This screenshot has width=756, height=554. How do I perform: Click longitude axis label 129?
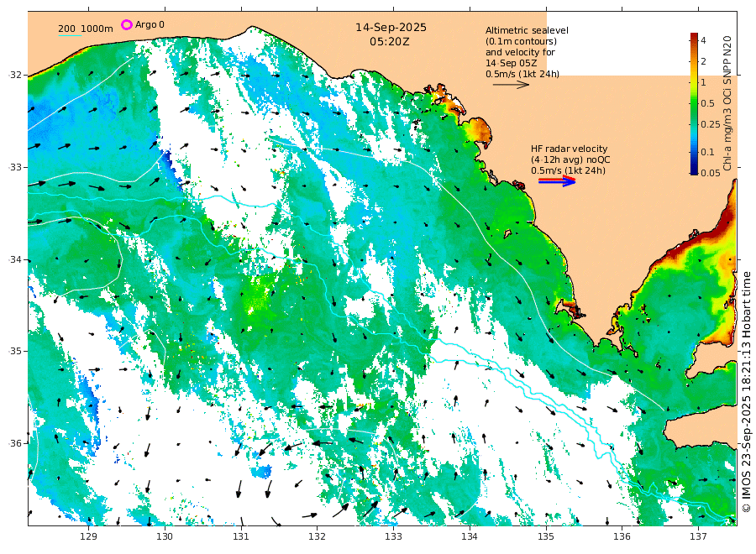coord(89,536)
